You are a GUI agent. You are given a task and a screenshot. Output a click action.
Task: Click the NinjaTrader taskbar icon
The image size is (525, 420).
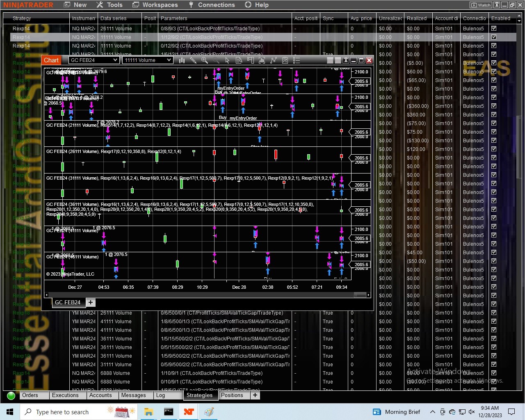189,412
